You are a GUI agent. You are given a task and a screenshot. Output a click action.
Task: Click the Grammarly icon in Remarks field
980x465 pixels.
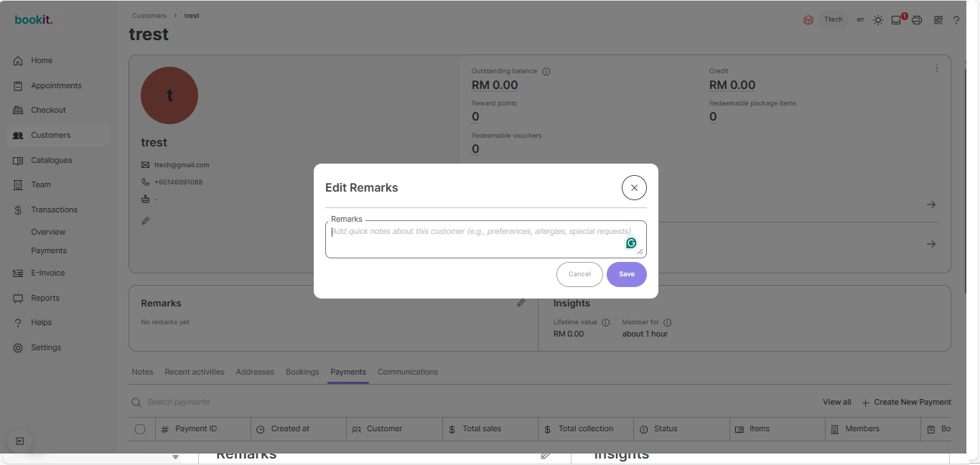pos(631,243)
